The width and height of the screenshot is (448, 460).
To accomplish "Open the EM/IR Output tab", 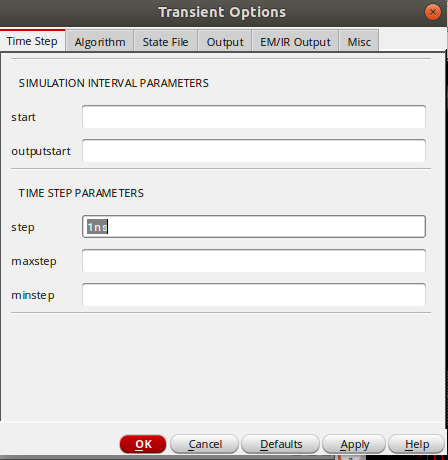I will tap(295, 42).
